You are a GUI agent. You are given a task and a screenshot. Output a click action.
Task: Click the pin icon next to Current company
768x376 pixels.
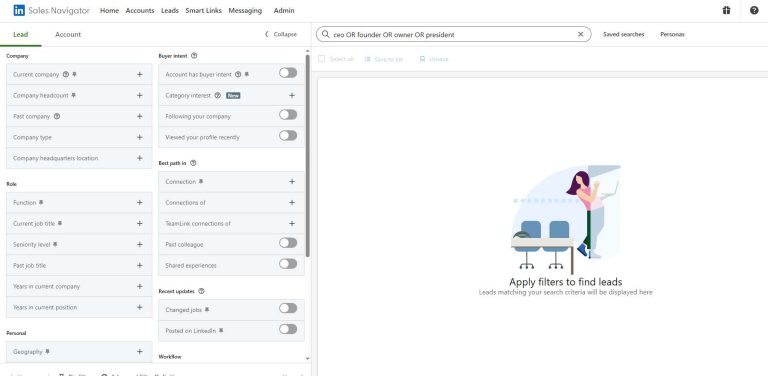pyautogui.click(x=74, y=74)
